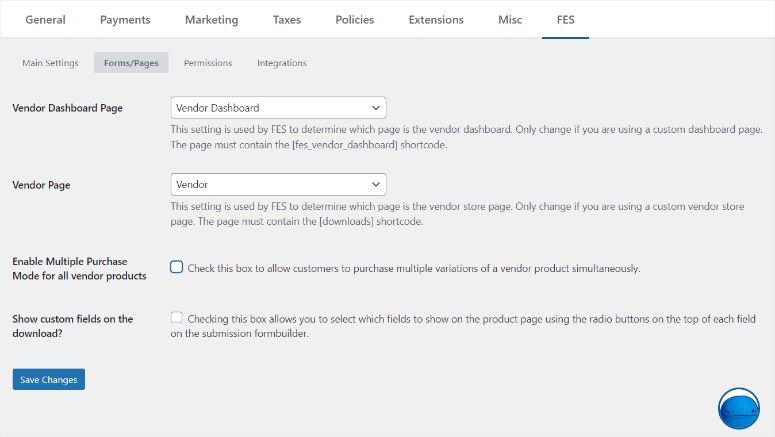775x437 pixels.
Task: Click the "Vendor Dashboard Page" field label
Action: pos(67,108)
